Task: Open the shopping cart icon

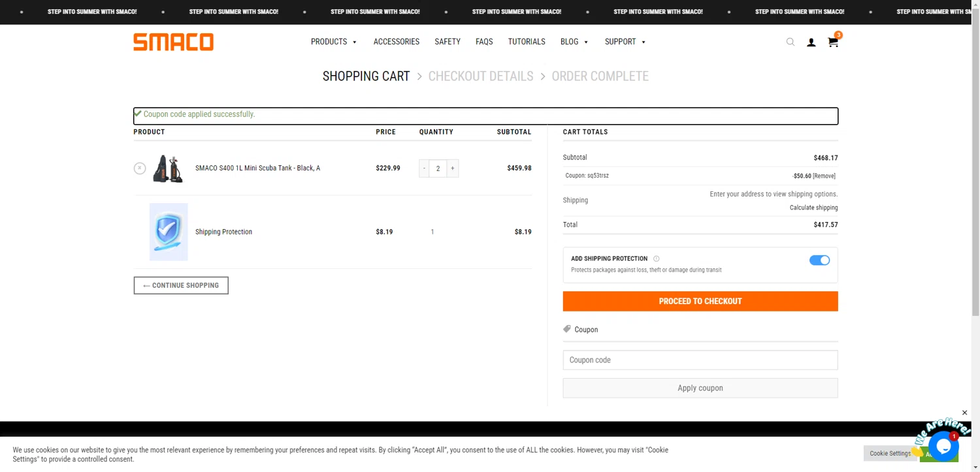Action: [x=832, y=42]
